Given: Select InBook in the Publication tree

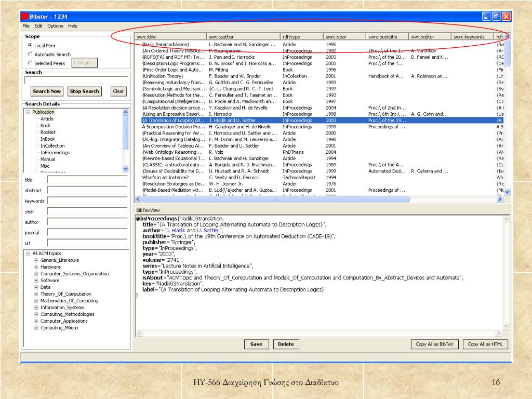Looking at the screenshot, I should pyautogui.click(x=47, y=139).
